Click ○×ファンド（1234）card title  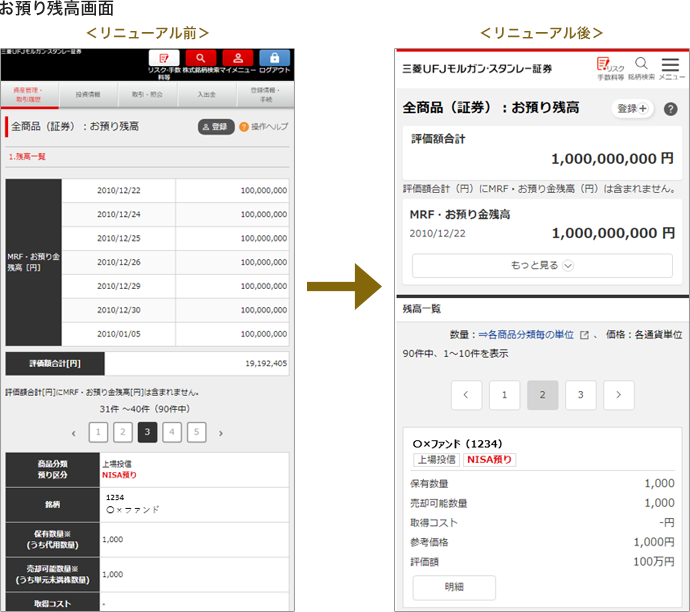tap(457, 443)
